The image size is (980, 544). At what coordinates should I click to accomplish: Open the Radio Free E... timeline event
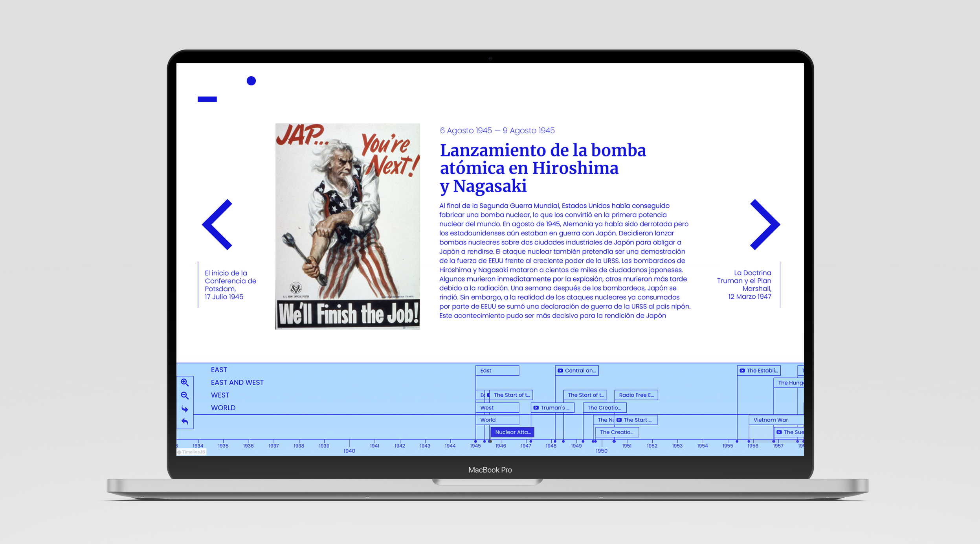tap(636, 395)
